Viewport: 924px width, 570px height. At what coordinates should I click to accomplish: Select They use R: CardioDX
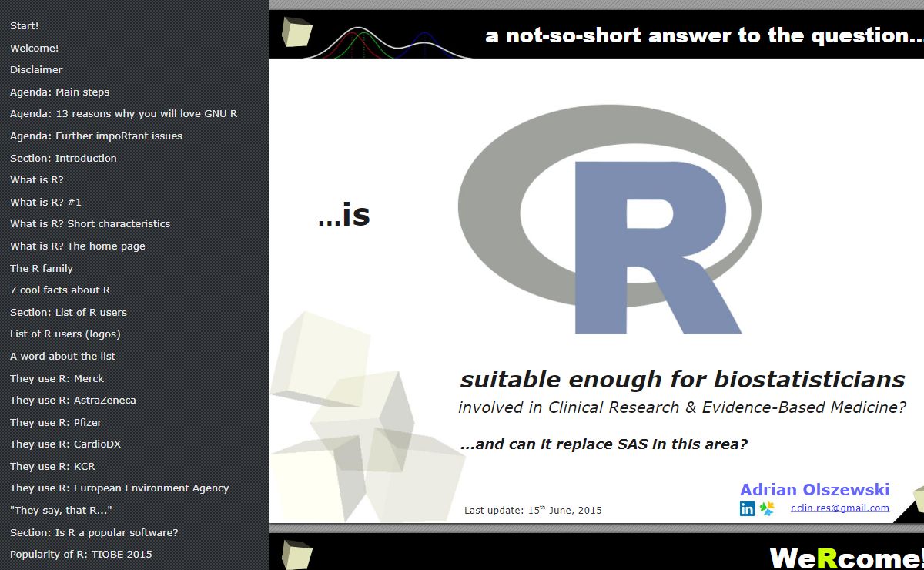click(x=65, y=444)
